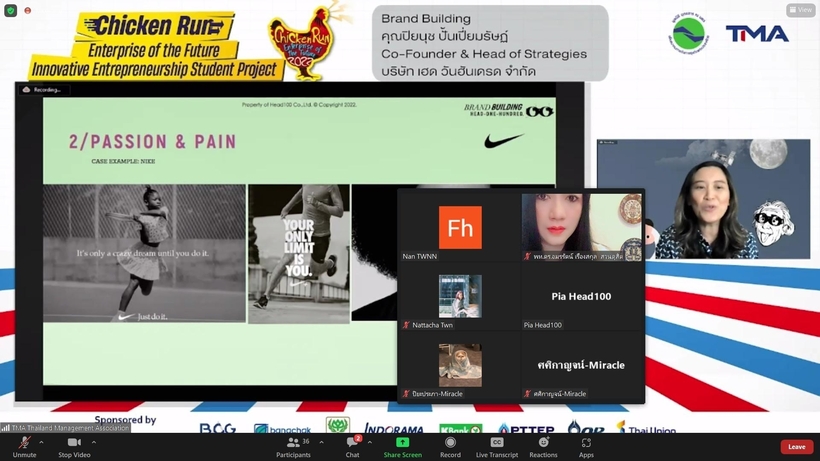Click the red recording indicator dot
The width and height of the screenshot is (820, 461).
point(28,10)
